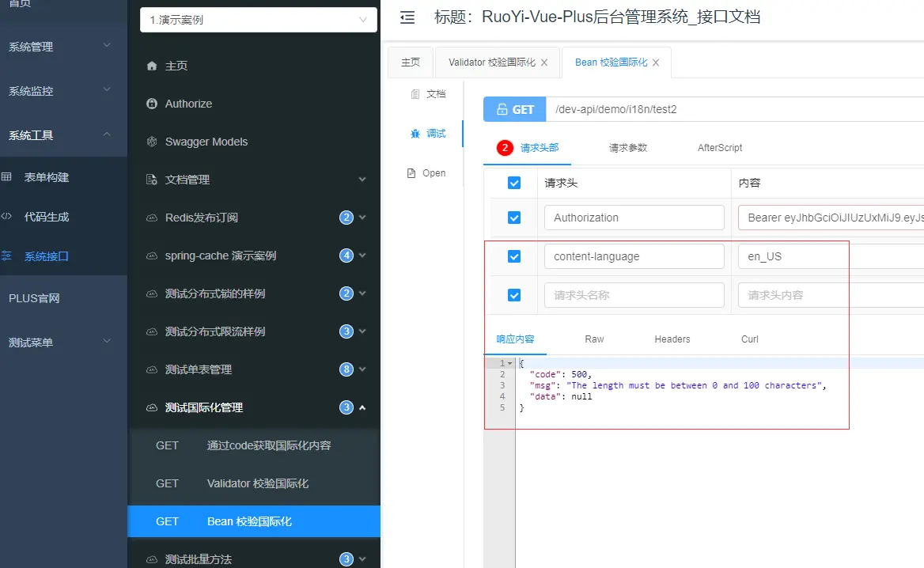
Task: Open the Curl response tab
Action: coord(750,339)
